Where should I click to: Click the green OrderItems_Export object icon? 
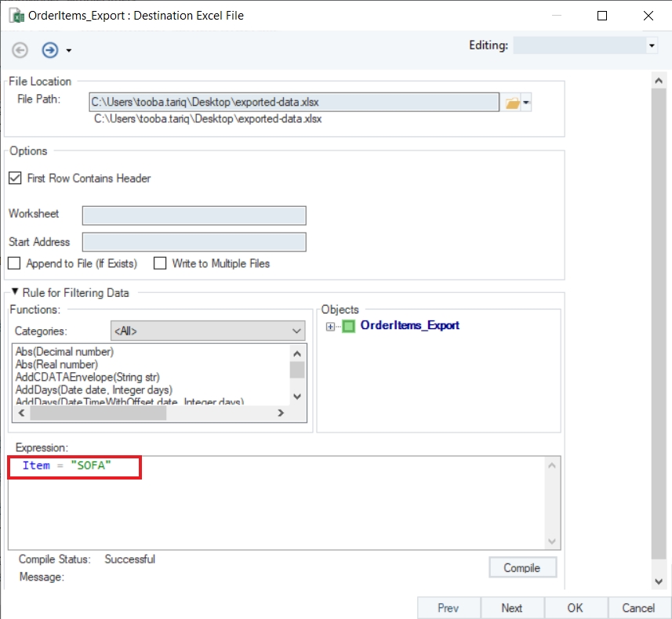(x=349, y=326)
